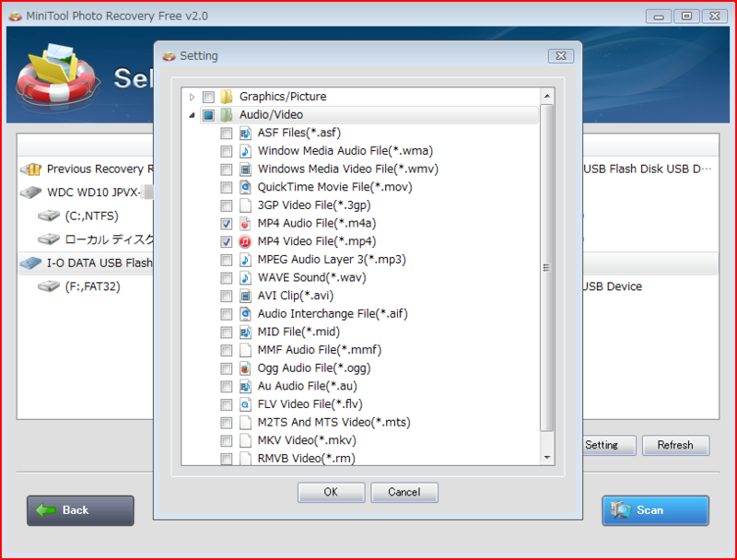Screen dimensions: 737x560
Task: Click the Ogg Audio File icon
Action: click(x=245, y=367)
